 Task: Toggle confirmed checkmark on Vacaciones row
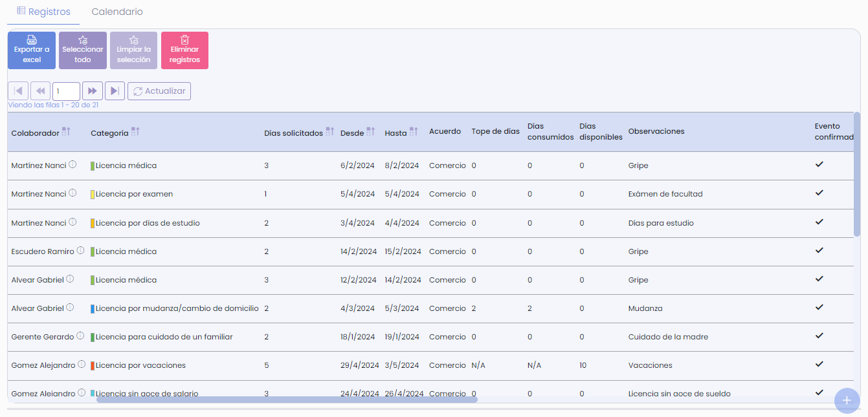coord(819,365)
